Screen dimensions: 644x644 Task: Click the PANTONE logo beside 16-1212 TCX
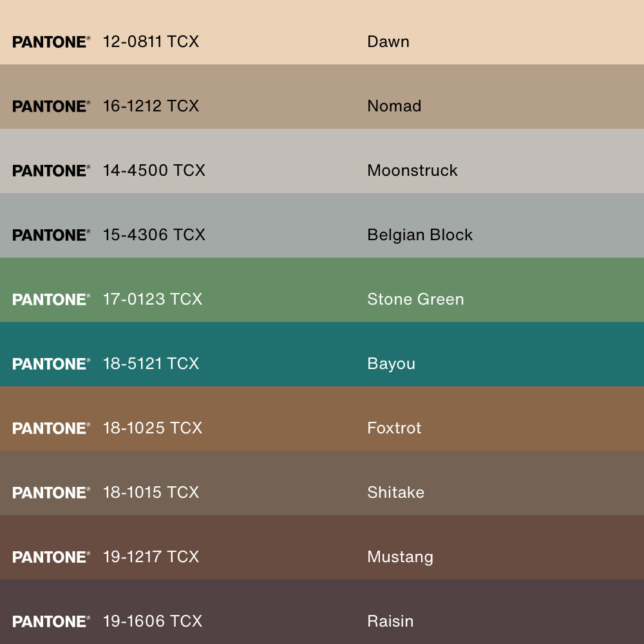(51, 106)
